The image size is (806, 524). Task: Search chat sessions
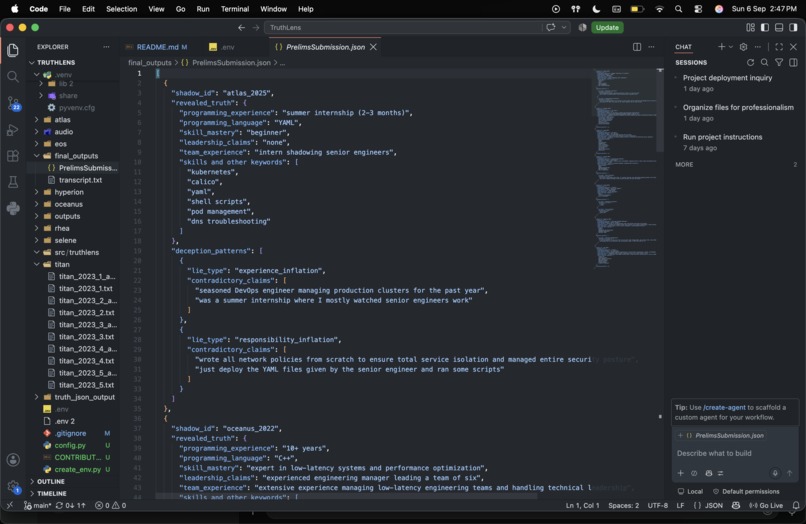(x=764, y=62)
